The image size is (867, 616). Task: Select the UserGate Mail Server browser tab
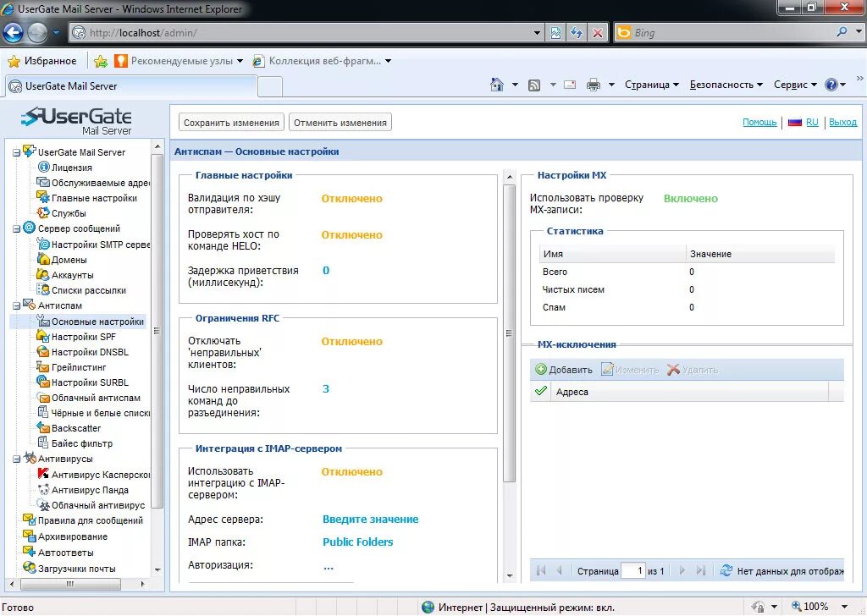point(131,86)
